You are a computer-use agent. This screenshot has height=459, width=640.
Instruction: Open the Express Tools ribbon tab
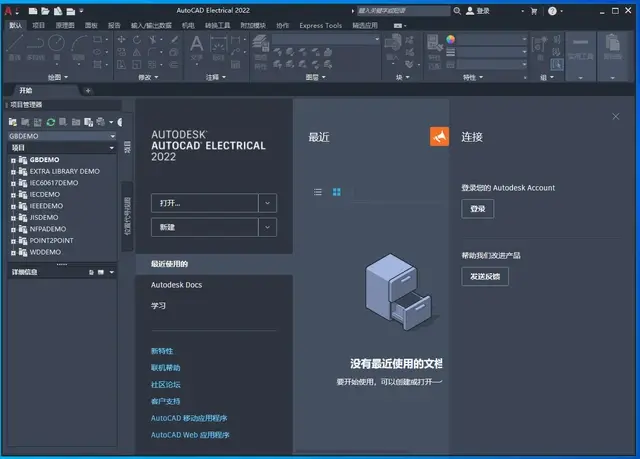pos(320,25)
